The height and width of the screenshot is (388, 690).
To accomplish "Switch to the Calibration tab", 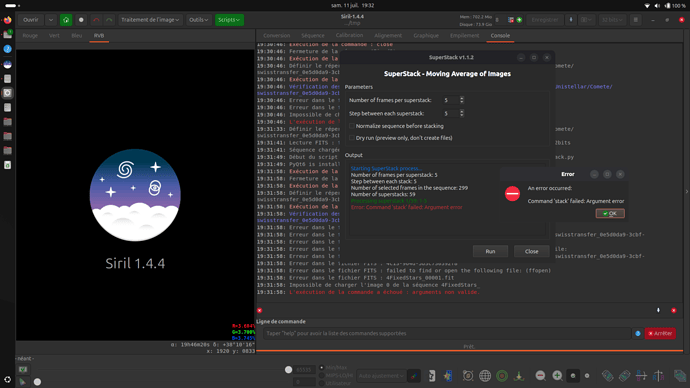I will click(x=349, y=36).
